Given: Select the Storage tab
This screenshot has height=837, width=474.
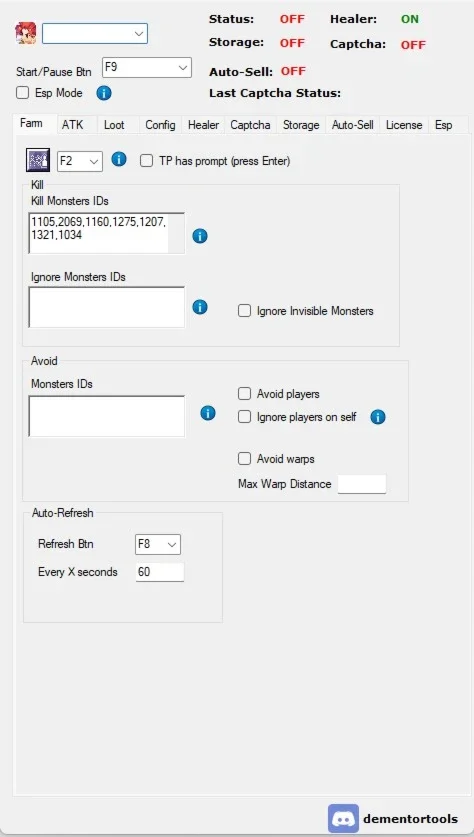Looking at the screenshot, I should pyautogui.click(x=301, y=125).
